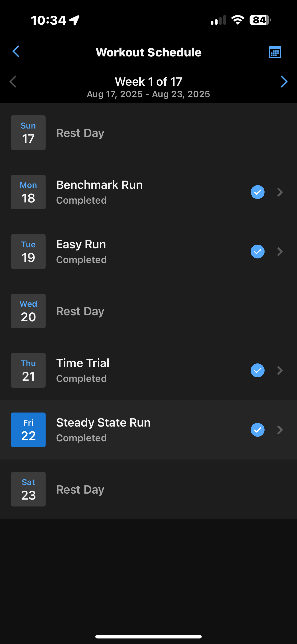Go to next week arrow
Viewport: 297px width, 644px height.
click(284, 82)
